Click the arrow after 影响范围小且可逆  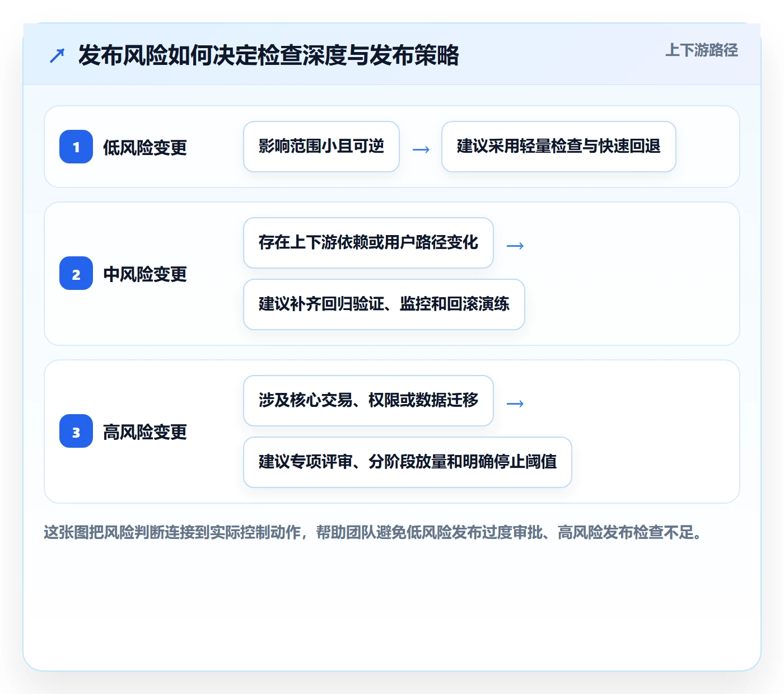coord(421,149)
